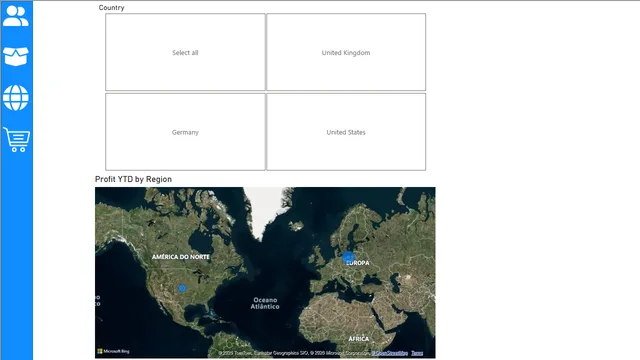Open the Terms link on map
Image resolution: width=640 pixels, height=360 pixels.
coord(417,353)
